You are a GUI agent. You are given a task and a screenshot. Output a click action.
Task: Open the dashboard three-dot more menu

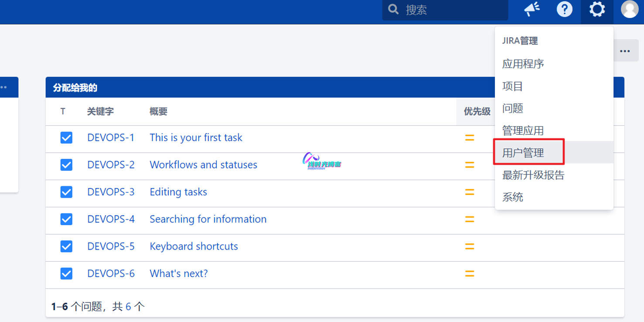tap(625, 51)
